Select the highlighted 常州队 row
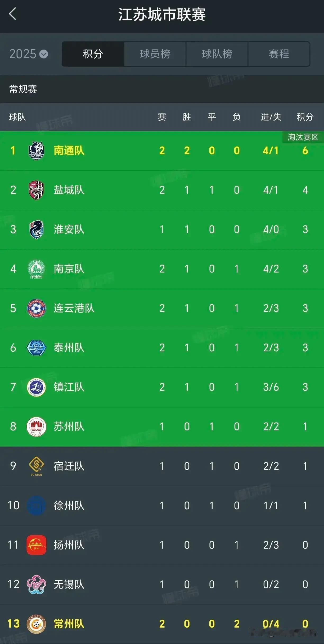This screenshot has width=324, height=644. (162, 624)
